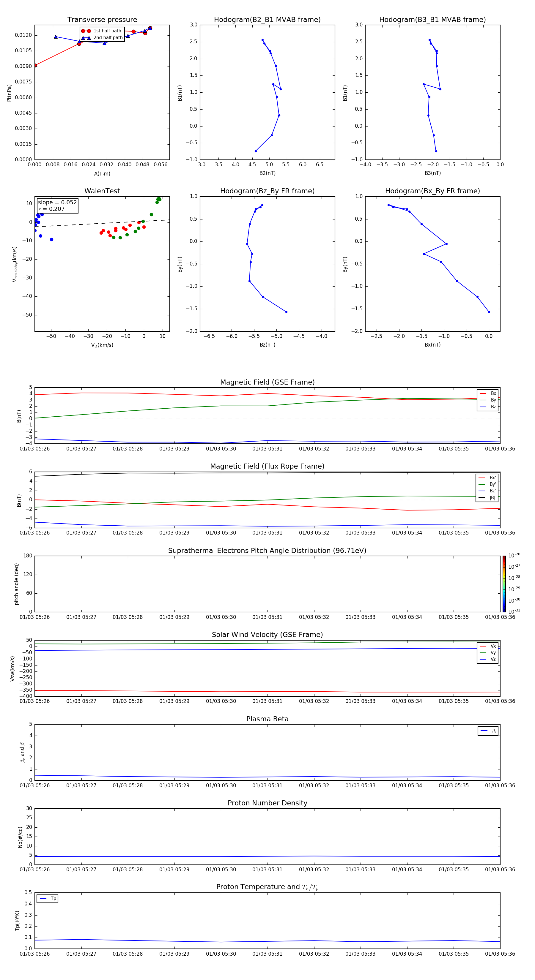
Task: Click the 'Bz(nT)' x-axis label
Action: [267, 345]
